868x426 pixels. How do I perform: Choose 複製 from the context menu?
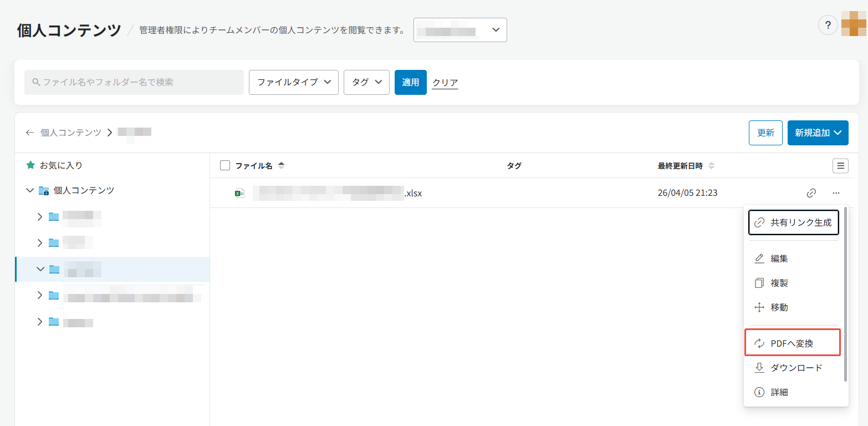pos(794,283)
